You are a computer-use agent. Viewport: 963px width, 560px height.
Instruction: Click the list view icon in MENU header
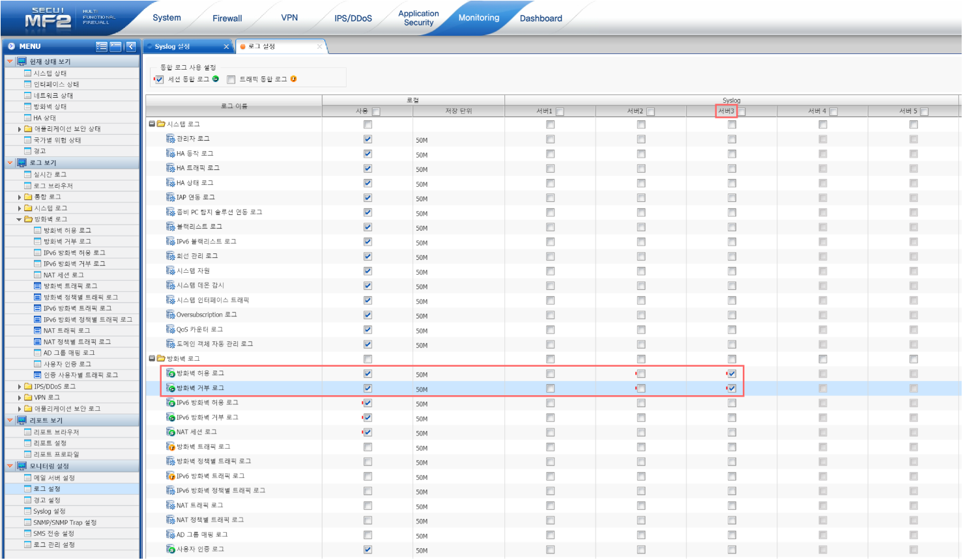(x=102, y=46)
